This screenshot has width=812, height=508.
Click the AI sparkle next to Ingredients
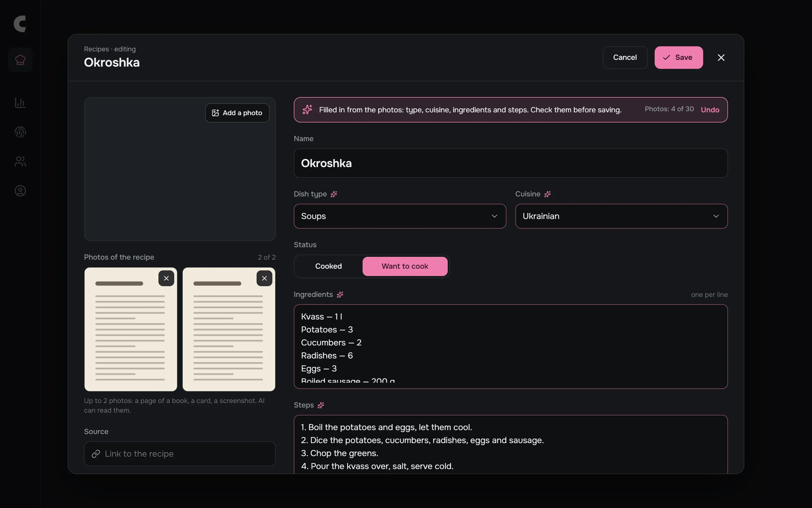(340, 295)
